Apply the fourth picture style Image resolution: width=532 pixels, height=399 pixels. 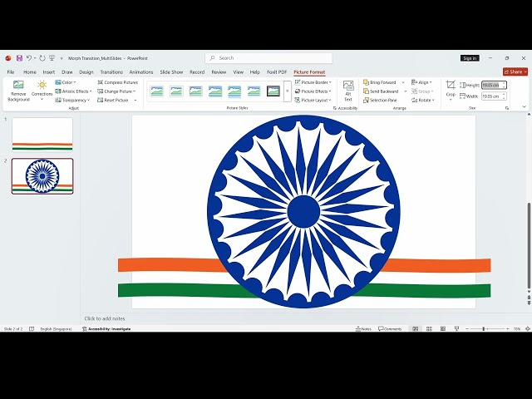pos(215,91)
